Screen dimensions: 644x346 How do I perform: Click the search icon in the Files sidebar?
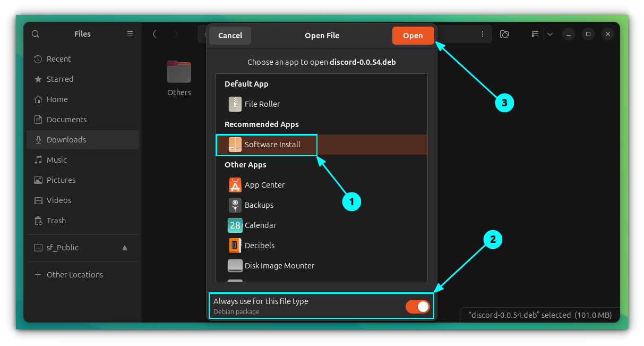[35, 33]
